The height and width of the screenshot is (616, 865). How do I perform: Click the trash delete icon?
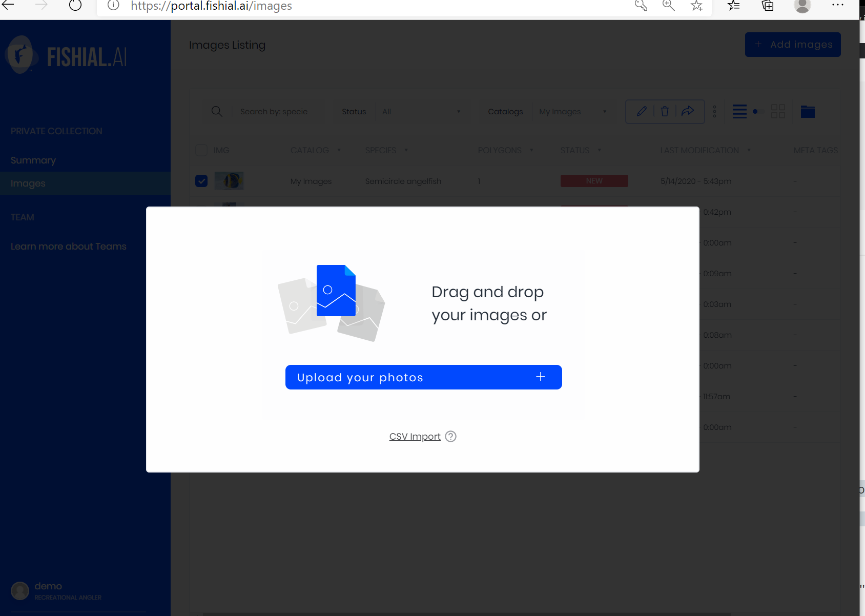(x=665, y=111)
